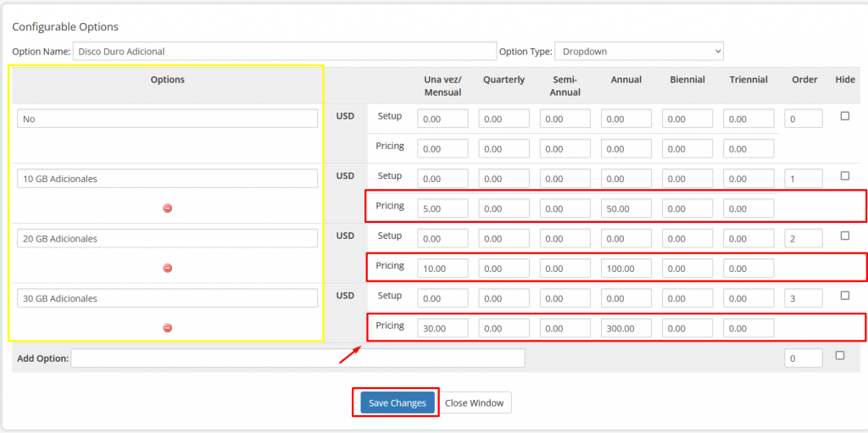
Task: Click red remove icon under 30 GB Adicionales
Action: (x=167, y=328)
